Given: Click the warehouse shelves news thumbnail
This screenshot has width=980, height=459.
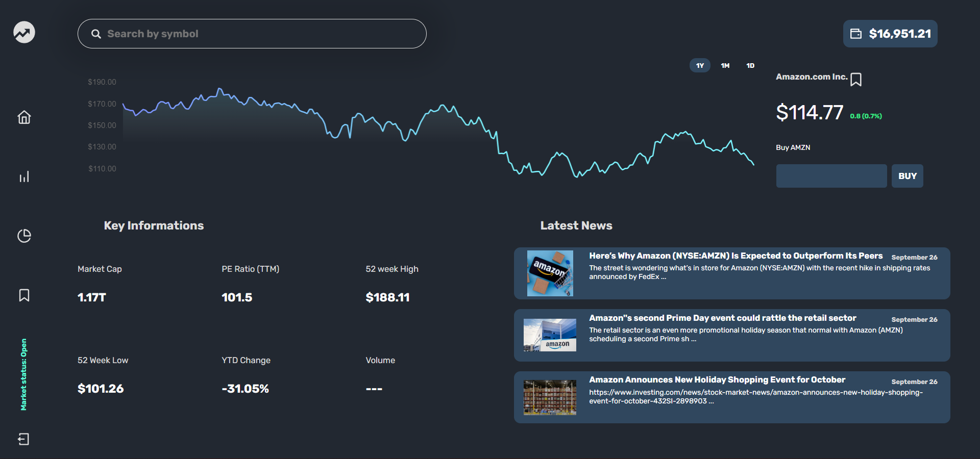Looking at the screenshot, I should 550,397.
